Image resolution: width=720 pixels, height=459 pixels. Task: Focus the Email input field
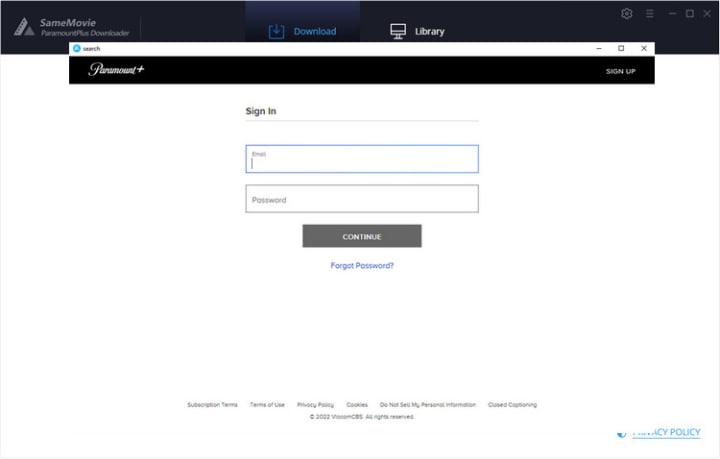(x=362, y=159)
